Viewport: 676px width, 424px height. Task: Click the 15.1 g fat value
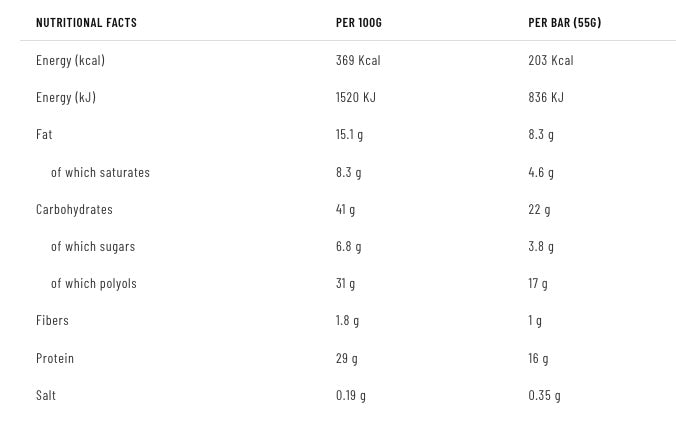click(x=349, y=134)
